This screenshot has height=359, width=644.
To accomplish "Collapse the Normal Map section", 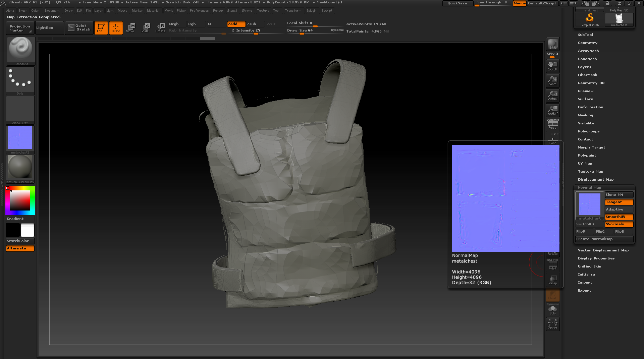I will pyautogui.click(x=589, y=188).
